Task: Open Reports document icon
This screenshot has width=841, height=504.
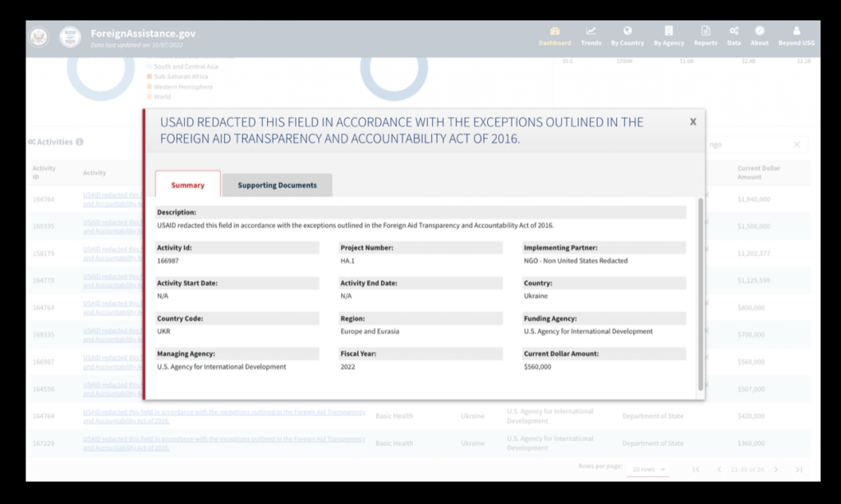Action: click(705, 31)
